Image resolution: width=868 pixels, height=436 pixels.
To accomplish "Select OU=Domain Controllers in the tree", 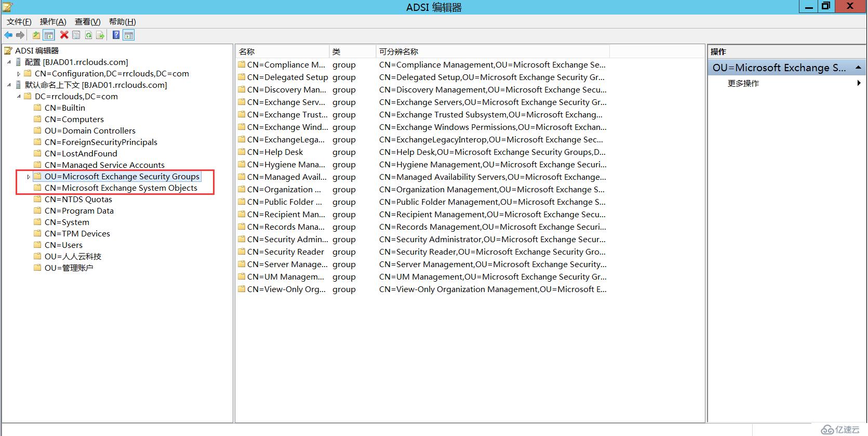I will point(90,130).
